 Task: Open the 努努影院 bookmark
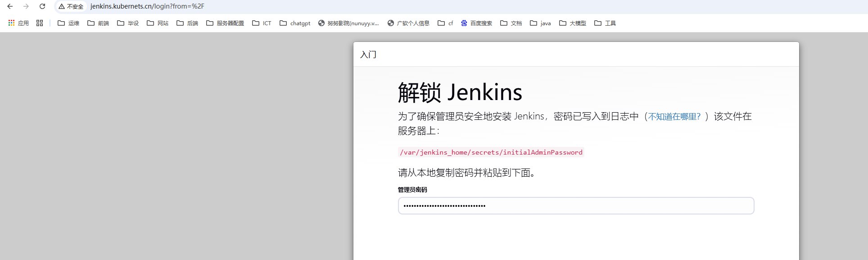point(348,23)
